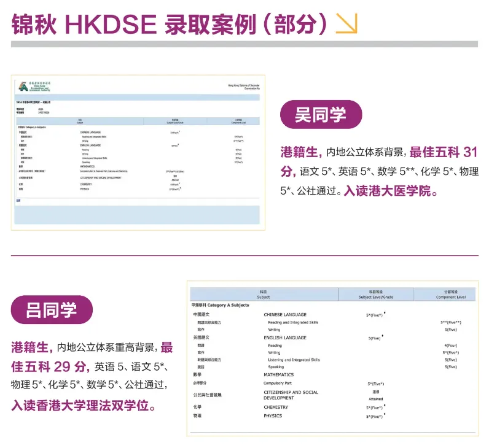Open 吴同学's transcript image
497x448 pixels.
point(138,152)
